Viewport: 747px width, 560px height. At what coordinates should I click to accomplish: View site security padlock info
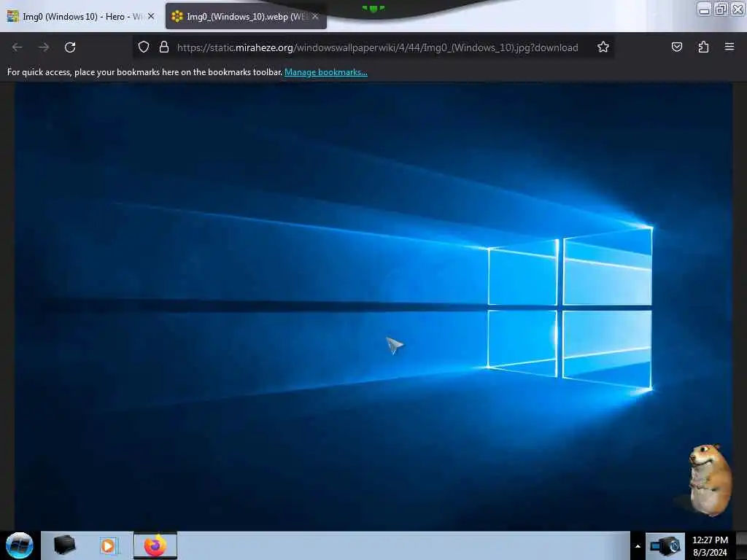point(164,47)
